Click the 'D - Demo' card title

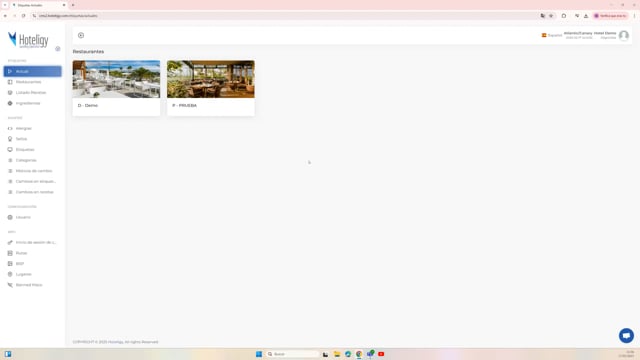[88, 105]
